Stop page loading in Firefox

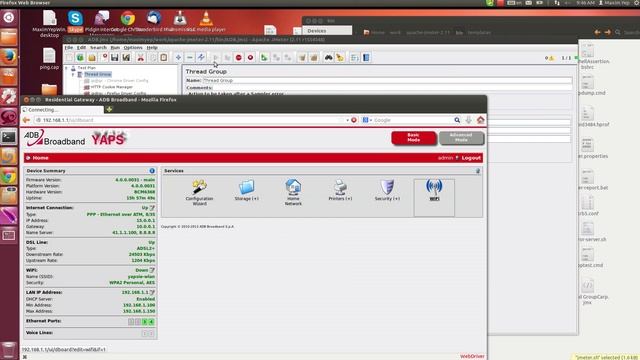354,120
